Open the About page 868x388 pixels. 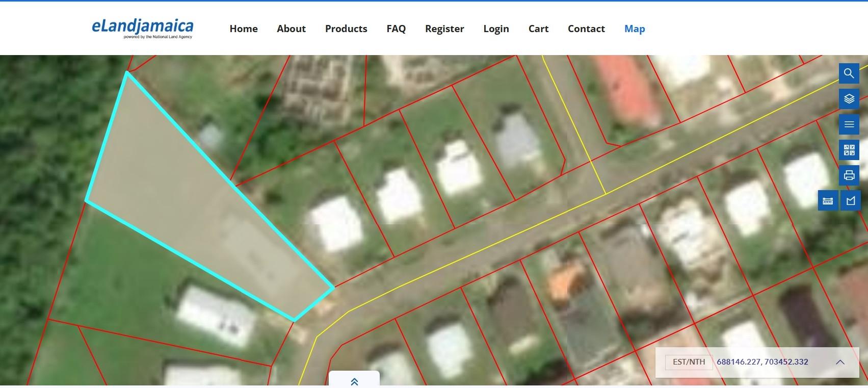coord(291,29)
